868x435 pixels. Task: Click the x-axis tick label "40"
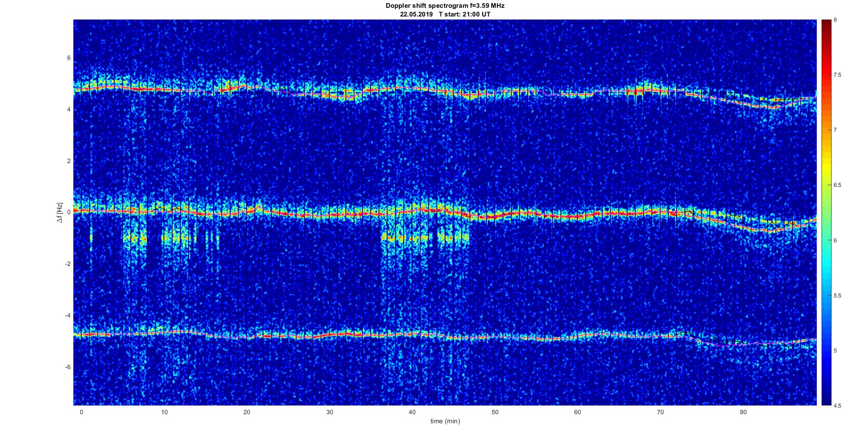tap(412, 412)
